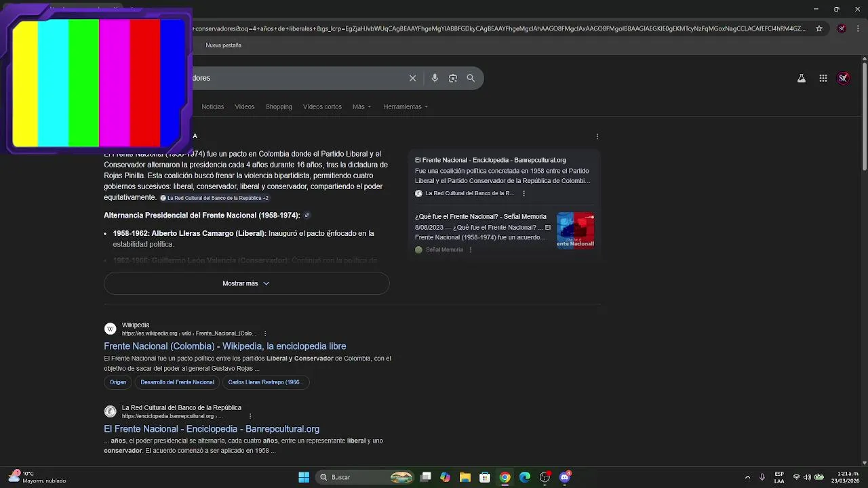Open Task View on the taskbar
Viewport: 868px width, 488px height.
(426, 477)
